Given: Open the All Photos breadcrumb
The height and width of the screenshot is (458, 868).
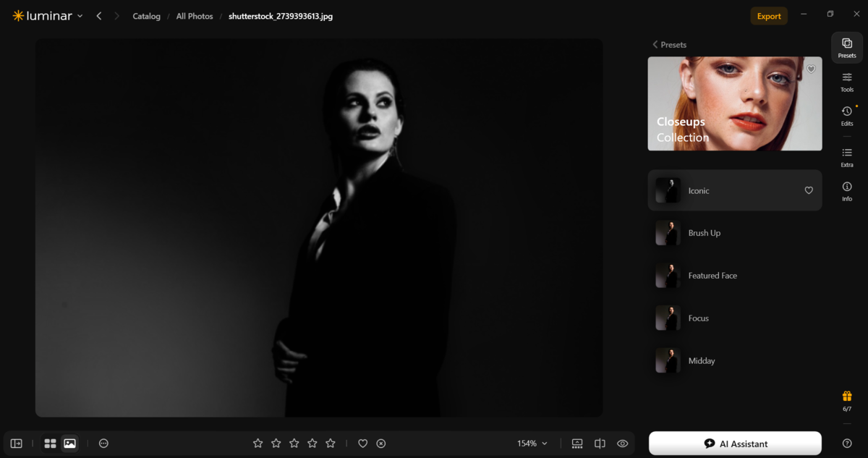Looking at the screenshot, I should tap(195, 16).
